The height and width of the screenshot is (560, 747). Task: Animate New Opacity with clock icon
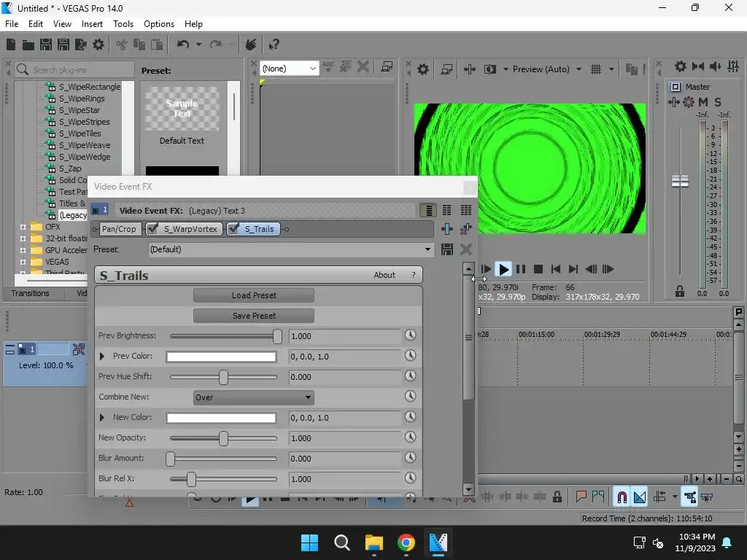click(x=410, y=437)
